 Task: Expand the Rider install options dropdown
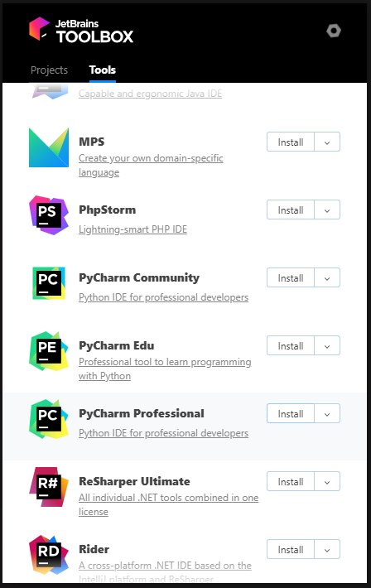[x=327, y=549]
